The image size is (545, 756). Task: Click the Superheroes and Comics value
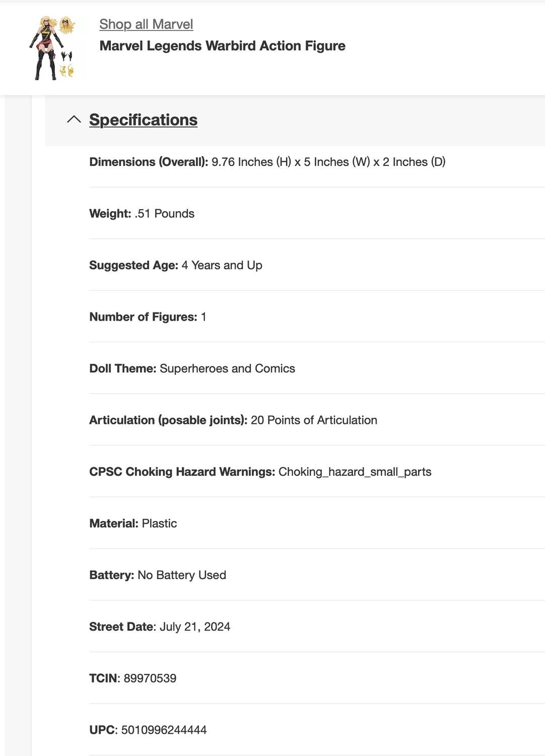(227, 368)
